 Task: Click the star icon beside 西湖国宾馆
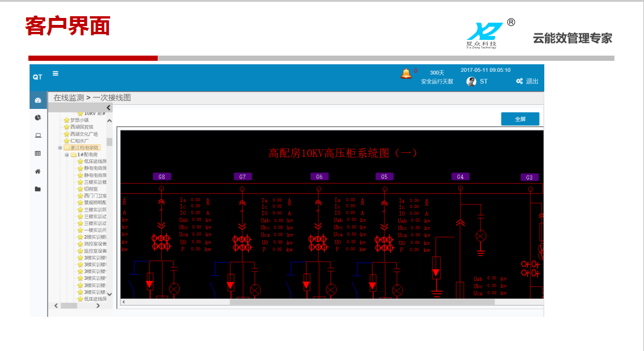(x=67, y=127)
